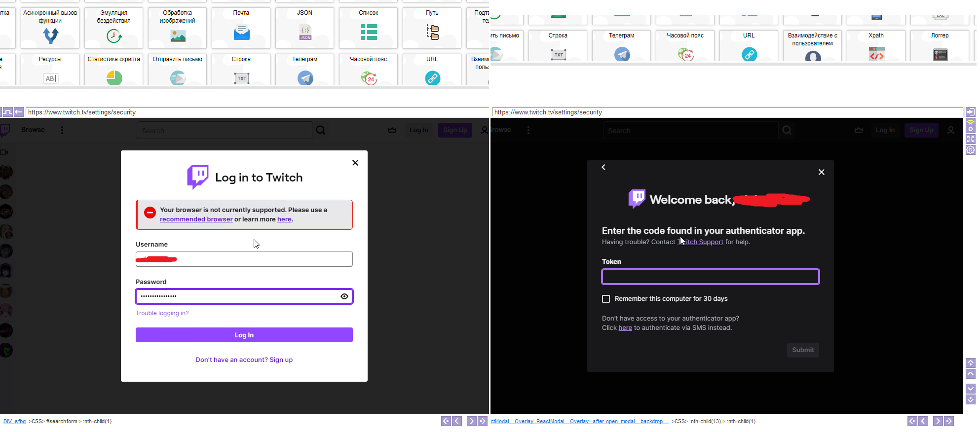Select the JSON module tile
Image resolution: width=980 pixels, height=432 pixels.
click(304, 28)
